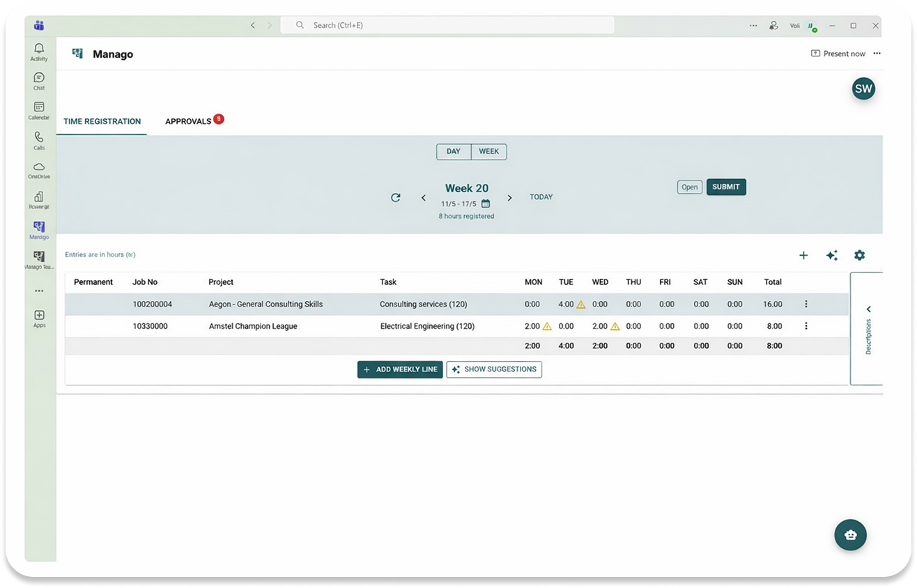Switch to the Approvals tab

click(188, 121)
